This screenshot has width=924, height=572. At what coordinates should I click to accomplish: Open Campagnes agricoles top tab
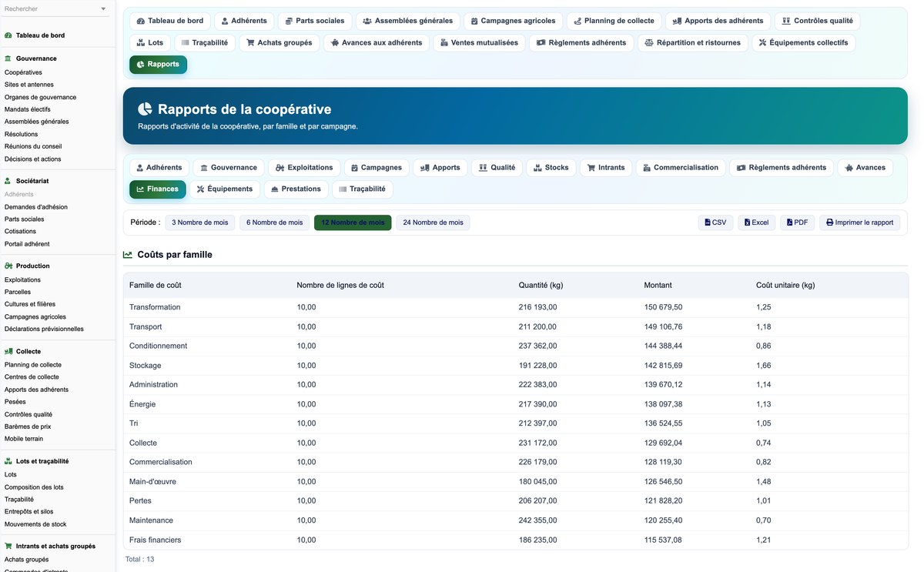click(x=513, y=21)
